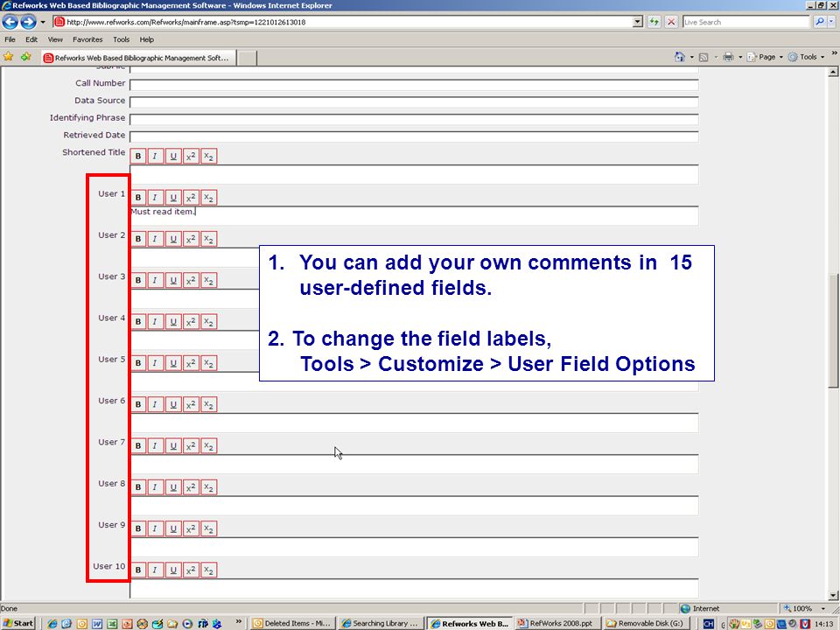Click into the Retrieved Date field
840x630 pixels.
tap(414, 136)
